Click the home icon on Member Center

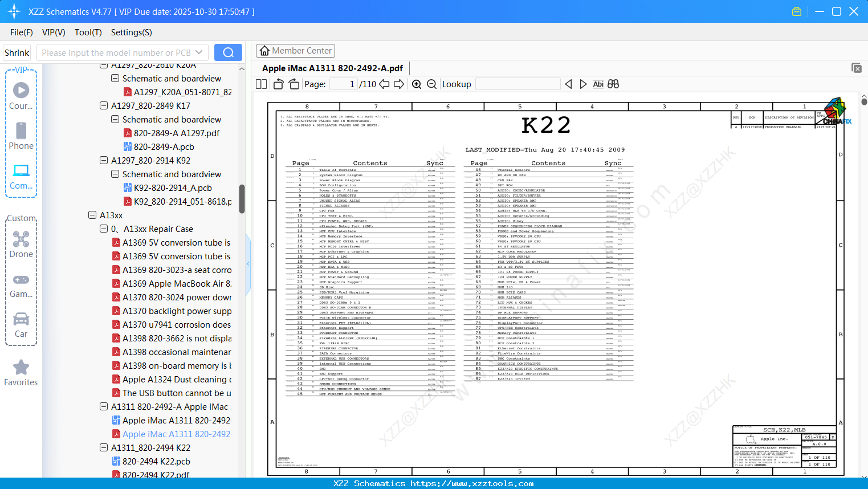[264, 51]
